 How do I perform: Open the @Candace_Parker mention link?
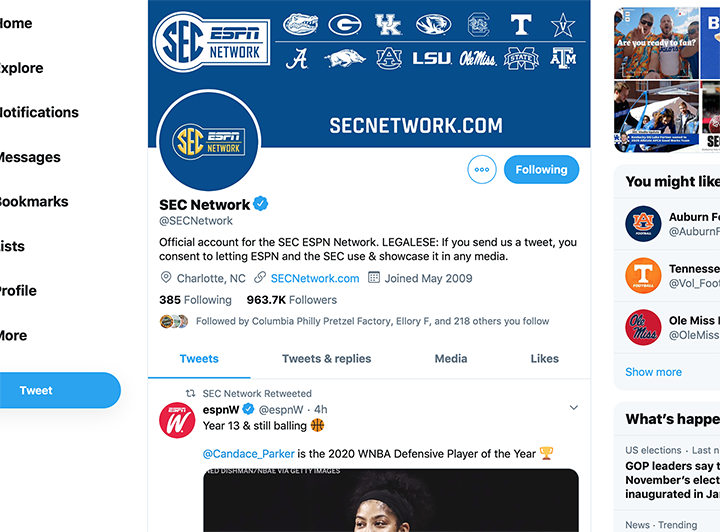pos(248,454)
